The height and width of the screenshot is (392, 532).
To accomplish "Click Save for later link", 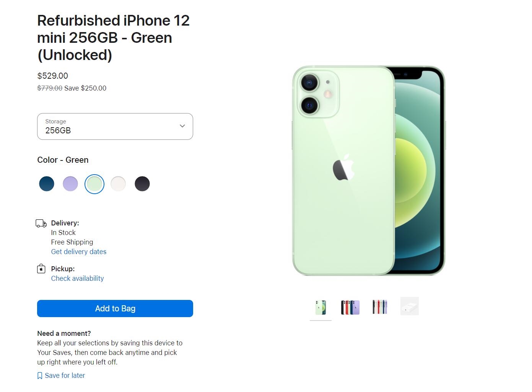I will 65,376.
